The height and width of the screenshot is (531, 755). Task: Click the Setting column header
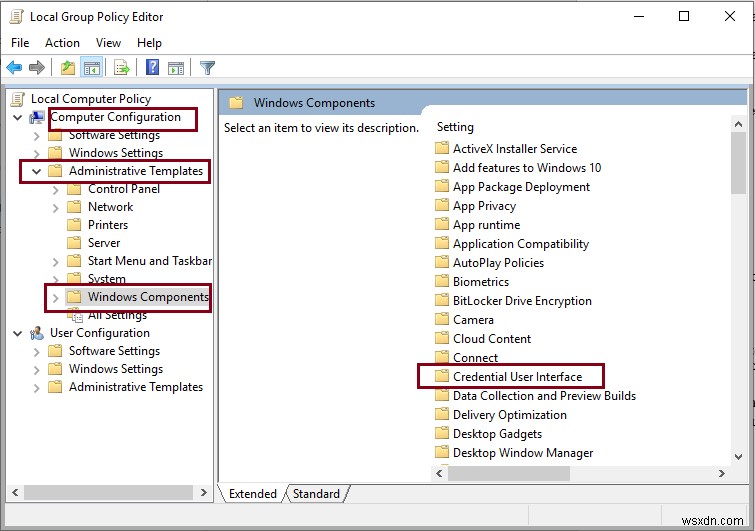[455, 127]
